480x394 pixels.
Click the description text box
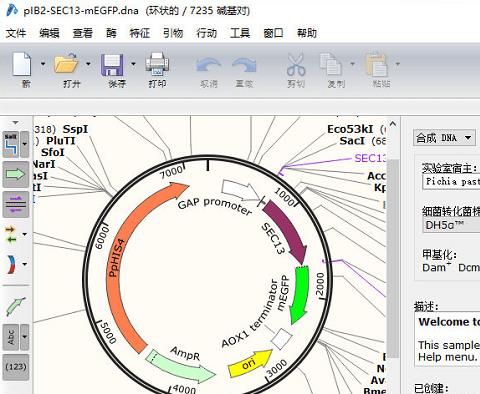tap(447, 339)
